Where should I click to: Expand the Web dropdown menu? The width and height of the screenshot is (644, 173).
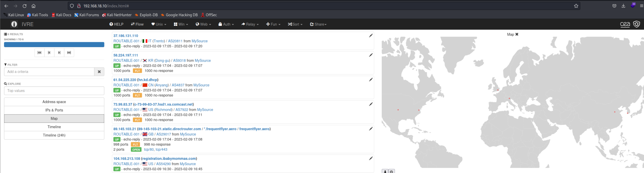click(203, 24)
